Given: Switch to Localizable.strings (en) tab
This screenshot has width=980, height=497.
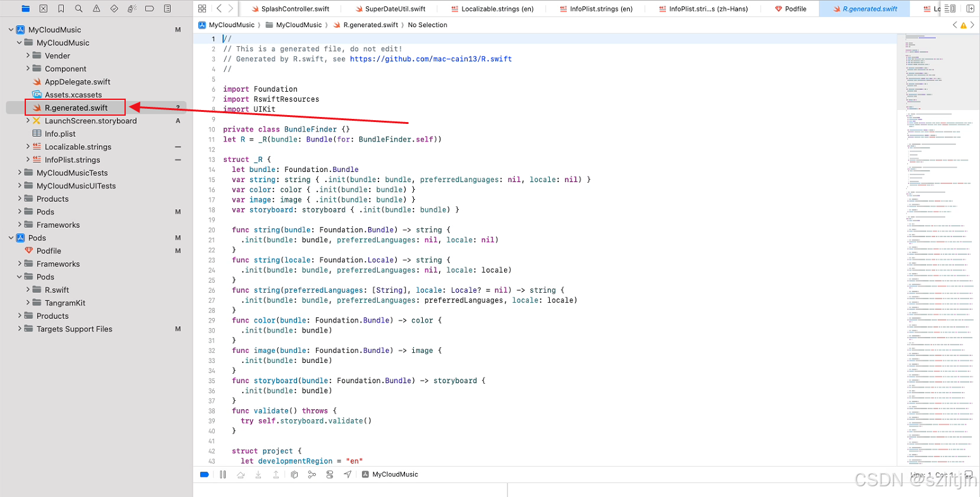Looking at the screenshot, I should (492, 9).
